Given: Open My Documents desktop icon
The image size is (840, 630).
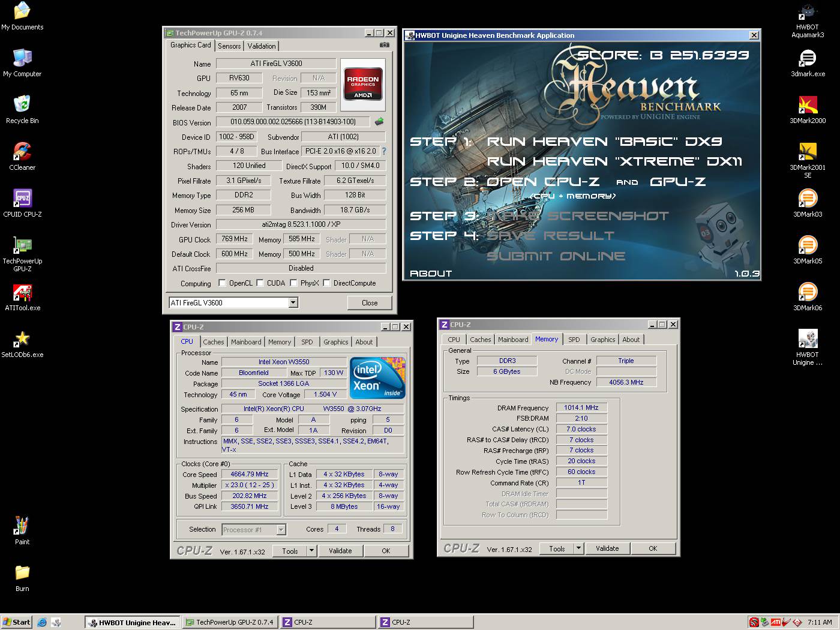Looking at the screenshot, I should (x=22, y=16).
